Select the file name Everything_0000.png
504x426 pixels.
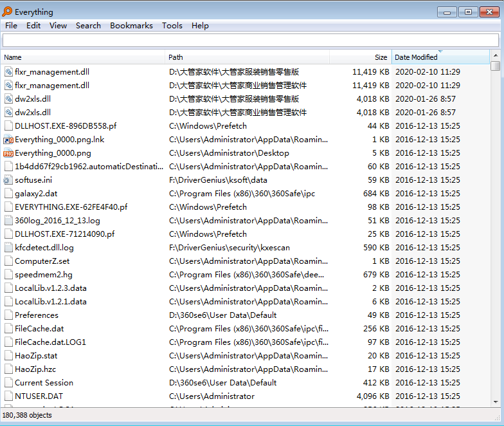pyautogui.click(x=53, y=153)
